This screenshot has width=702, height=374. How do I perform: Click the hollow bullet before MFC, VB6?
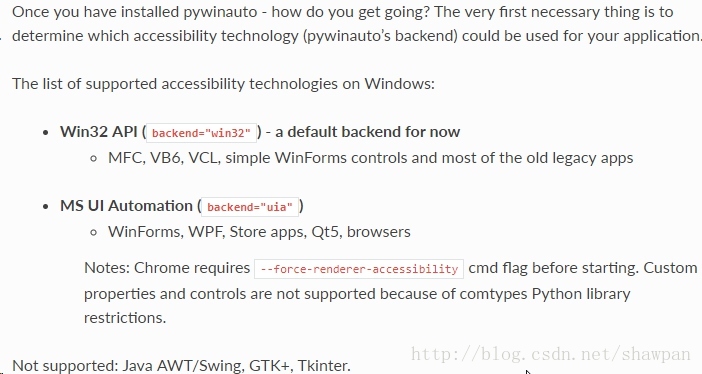(x=94, y=159)
